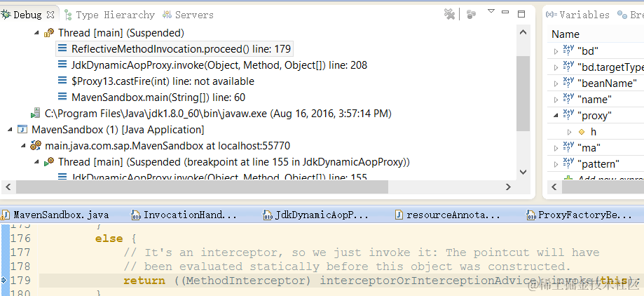The height and width of the screenshot is (296, 644).
Task: Collapse the "proxy" expression
Action: pyautogui.click(x=556, y=116)
